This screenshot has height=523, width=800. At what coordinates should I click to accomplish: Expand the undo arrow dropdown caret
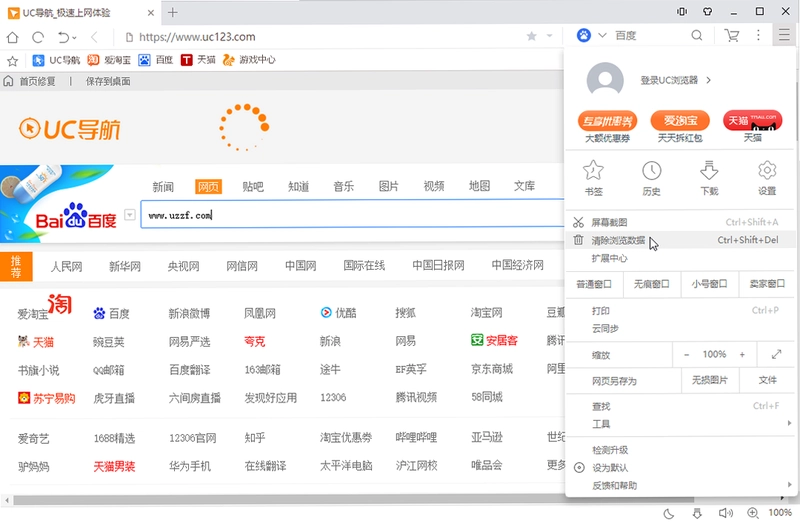[x=74, y=38]
